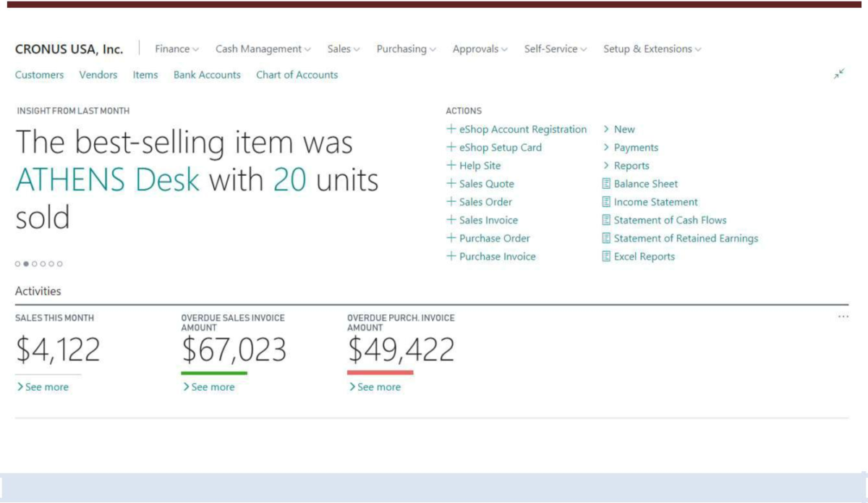868x503 pixels.
Task: Click the Statement of Retained Earnings icon
Action: [606, 238]
